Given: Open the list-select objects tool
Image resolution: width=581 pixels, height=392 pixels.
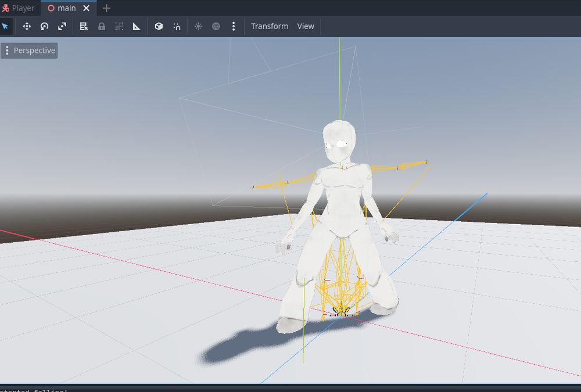Looking at the screenshot, I should [84, 26].
